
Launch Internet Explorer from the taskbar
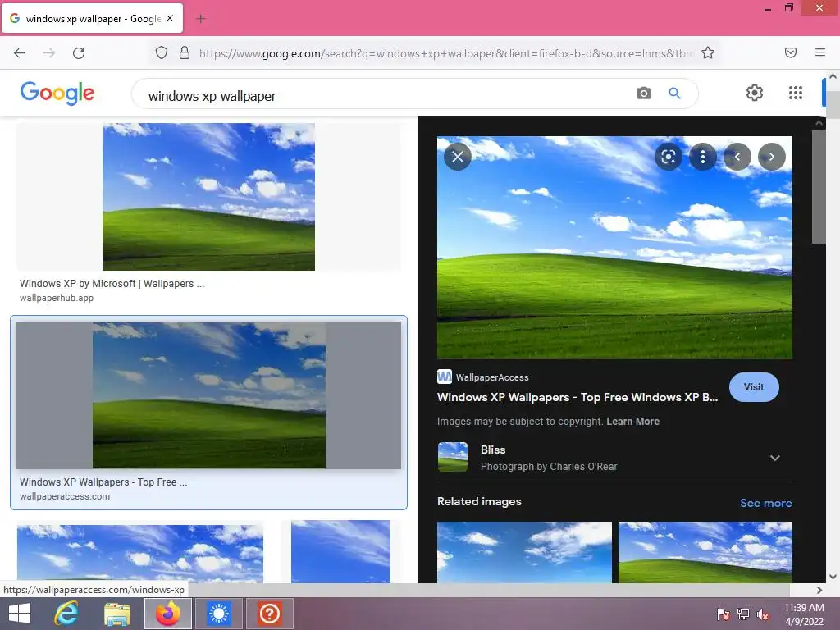pos(67,614)
